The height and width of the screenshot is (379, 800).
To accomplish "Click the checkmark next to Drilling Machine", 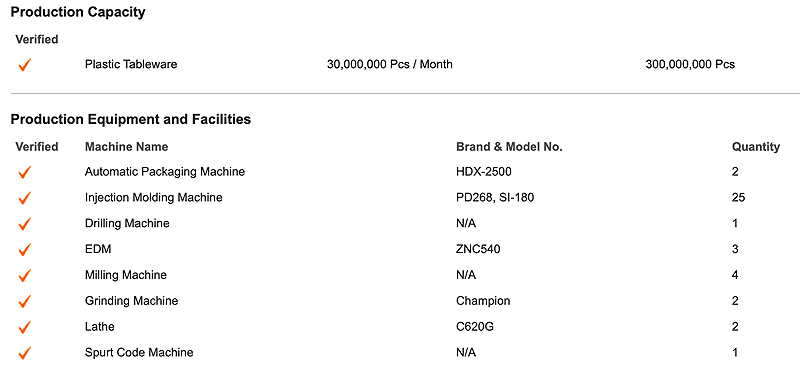I will point(24,224).
